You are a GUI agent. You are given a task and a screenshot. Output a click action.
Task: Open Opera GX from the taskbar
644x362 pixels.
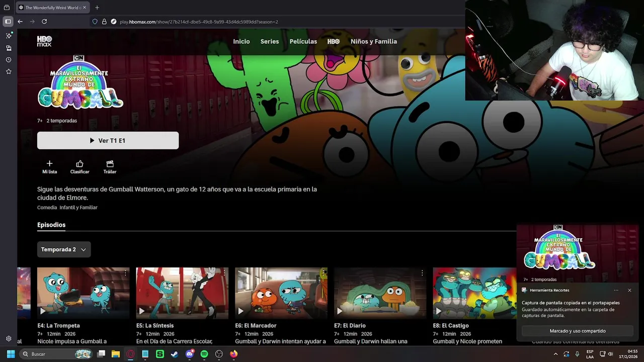coord(131,354)
